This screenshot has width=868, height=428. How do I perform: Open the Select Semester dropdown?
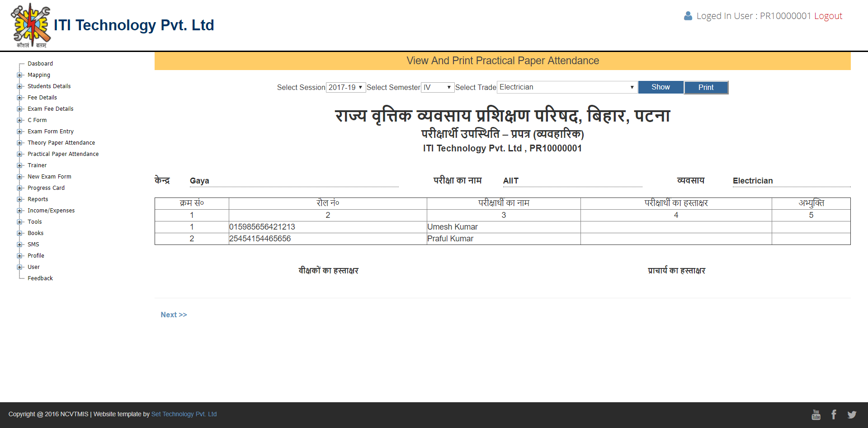(x=437, y=87)
